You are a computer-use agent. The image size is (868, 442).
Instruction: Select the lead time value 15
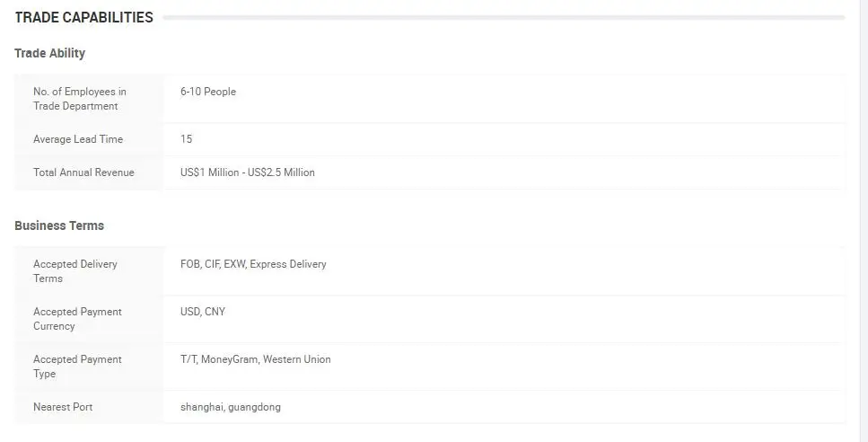point(186,139)
